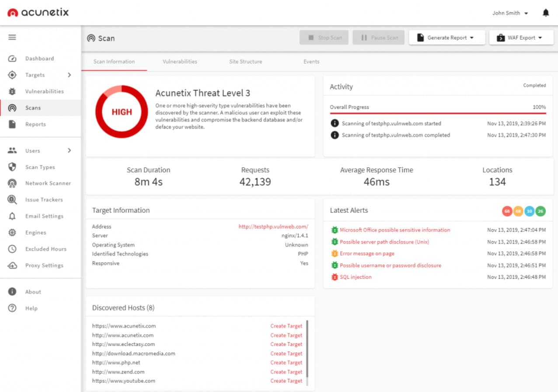Click the red high severity count badge
The image size is (558, 392).
tap(507, 211)
